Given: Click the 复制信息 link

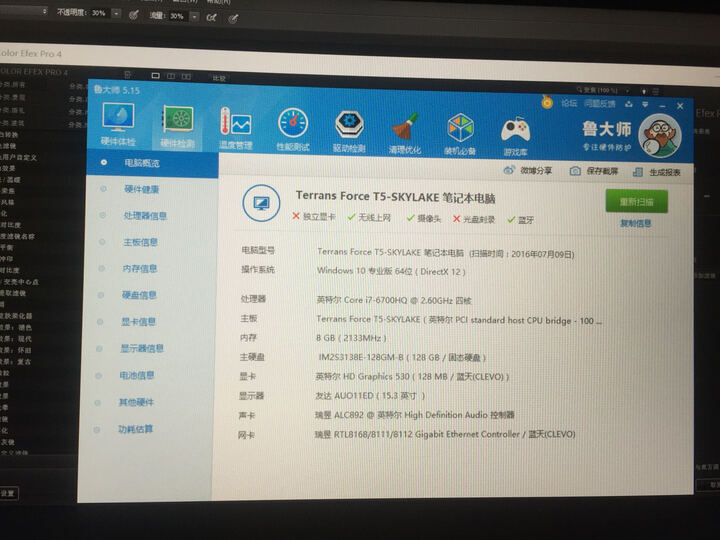Looking at the screenshot, I should [636, 224].
